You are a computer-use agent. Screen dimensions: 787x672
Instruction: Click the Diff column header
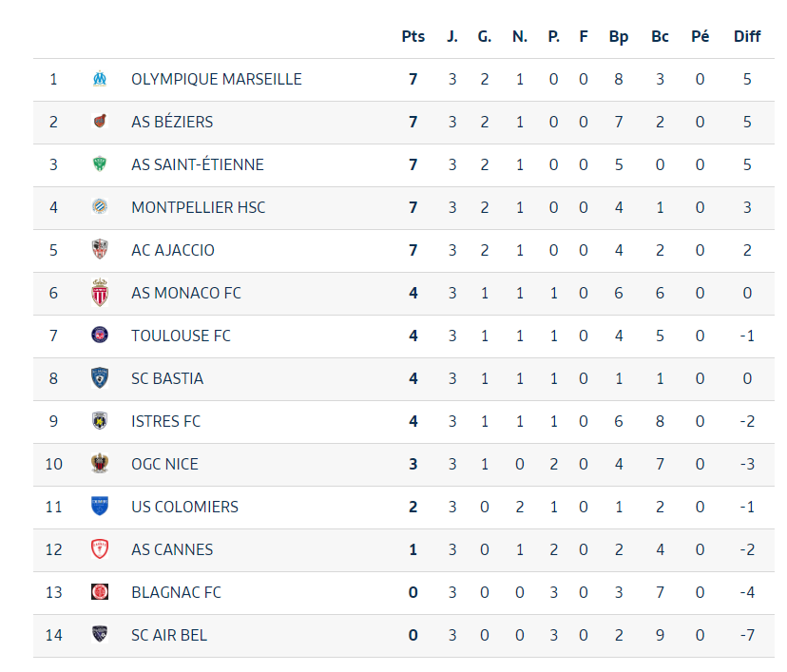point(747,36)
